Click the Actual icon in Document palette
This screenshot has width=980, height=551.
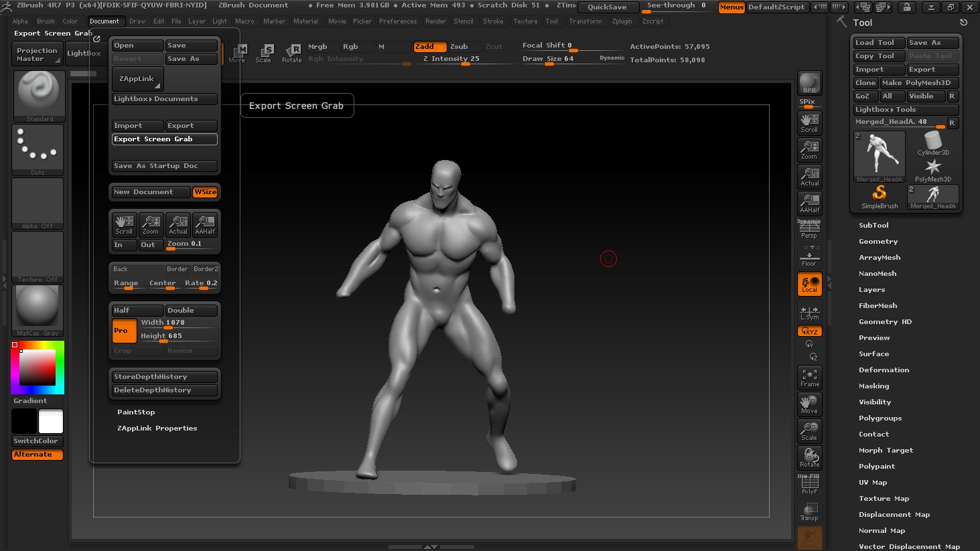click(178, 224)
